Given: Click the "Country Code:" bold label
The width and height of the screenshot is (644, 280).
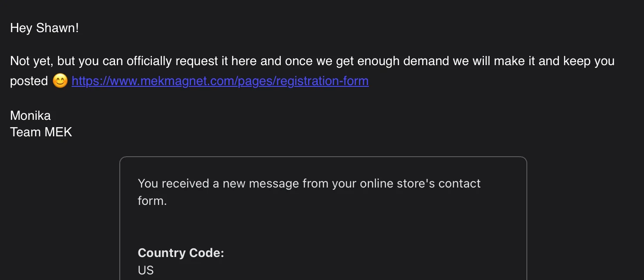Looking at the screenshot, I should (181, 253).
